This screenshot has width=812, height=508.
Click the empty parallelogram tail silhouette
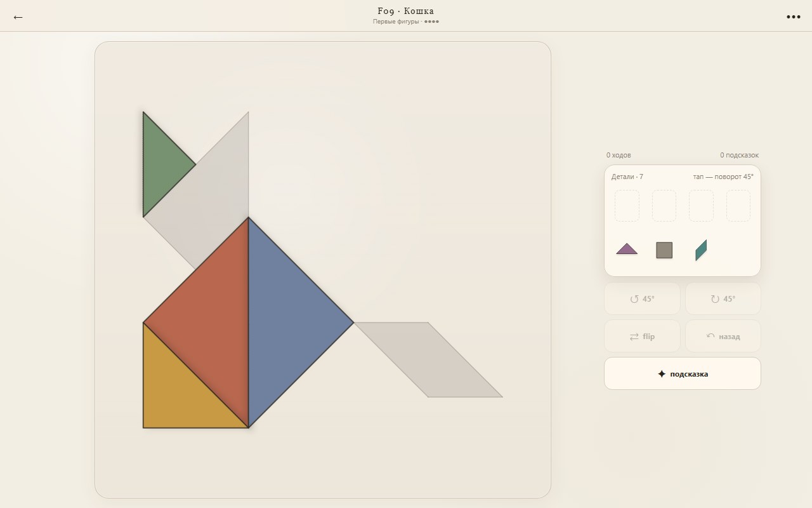[x=428, y=360]
